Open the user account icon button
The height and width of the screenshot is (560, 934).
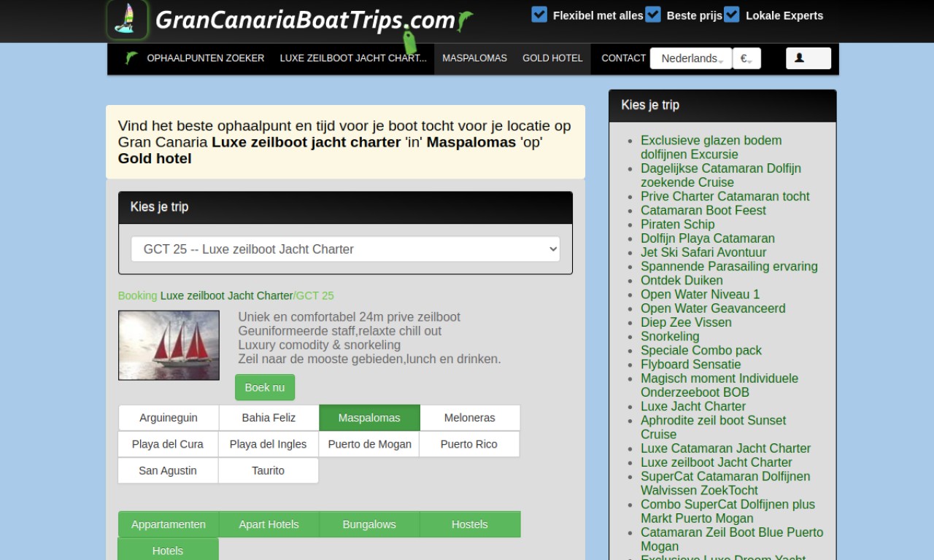808,58
